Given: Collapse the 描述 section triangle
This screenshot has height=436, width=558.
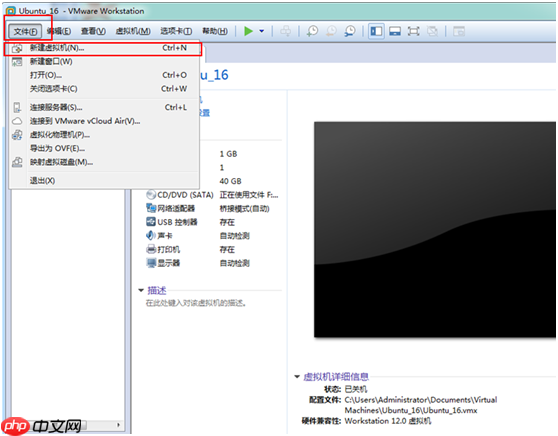Looking at the screenshot, I should 141,290.
